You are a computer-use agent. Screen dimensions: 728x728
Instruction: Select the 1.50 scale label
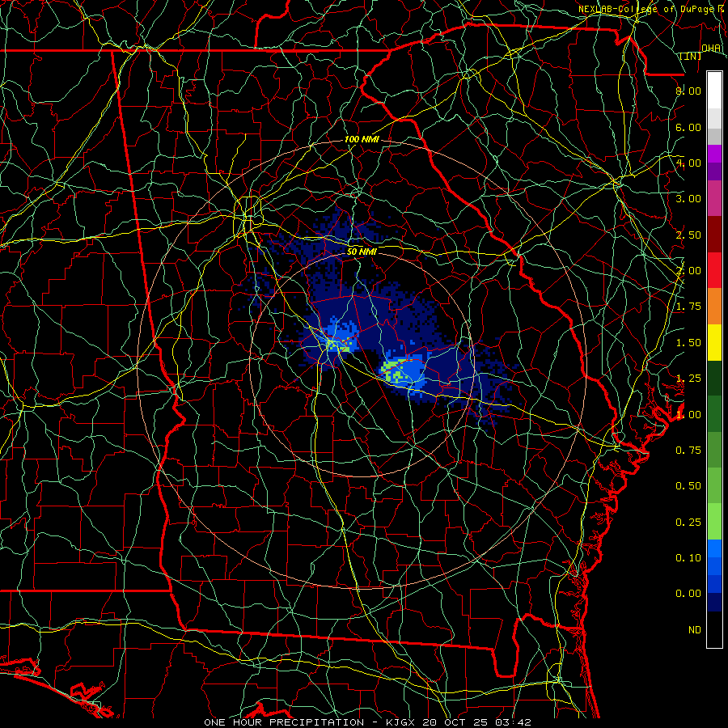pyautogui.click(x=688, y=343)
